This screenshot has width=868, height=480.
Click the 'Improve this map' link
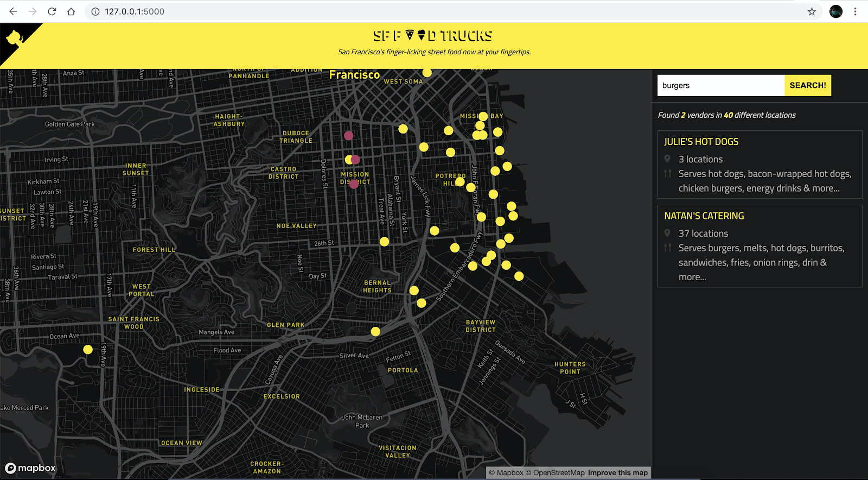[x=618, y=473]
